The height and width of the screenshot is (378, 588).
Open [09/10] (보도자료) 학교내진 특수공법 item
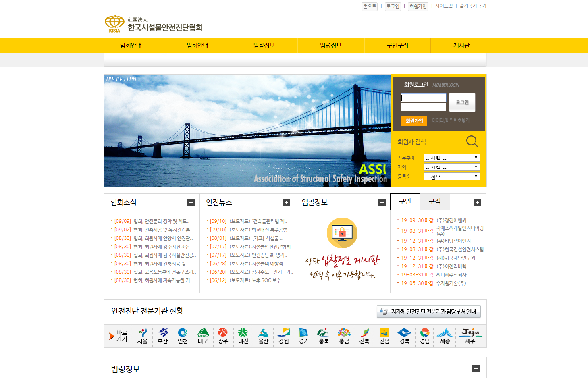(x=250, y=230)
